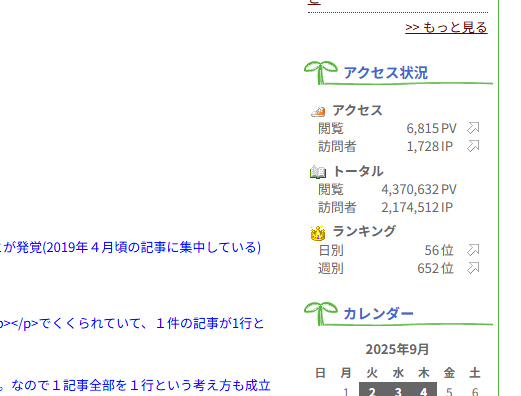Screen dimensions: 521x396
Task: Select calendar date 5
Action: coord(449,392)
